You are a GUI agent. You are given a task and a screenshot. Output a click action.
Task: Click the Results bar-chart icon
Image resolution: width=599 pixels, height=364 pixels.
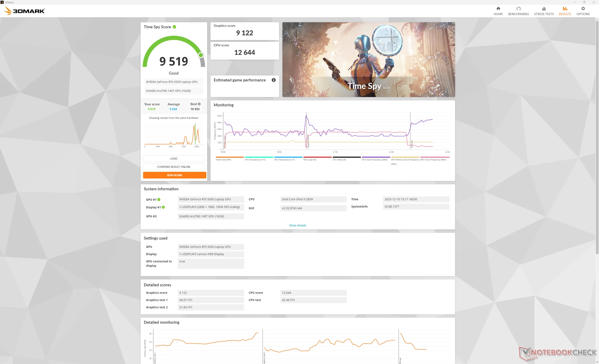(564, 9)
